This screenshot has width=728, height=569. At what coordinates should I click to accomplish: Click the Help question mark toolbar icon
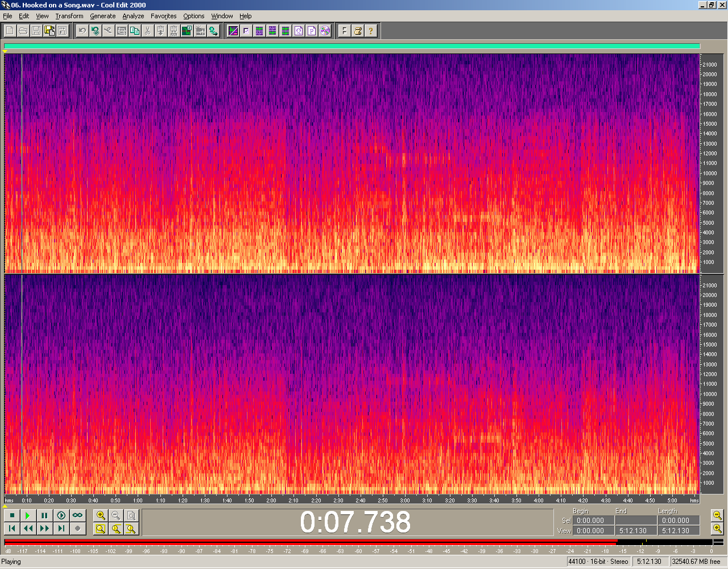pyautogui.click(x=371, y=31)
